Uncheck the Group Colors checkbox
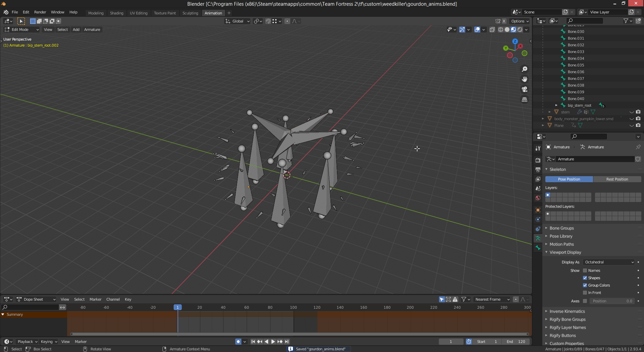Viewport: 644px width, 352px height. tap(585, 285)
